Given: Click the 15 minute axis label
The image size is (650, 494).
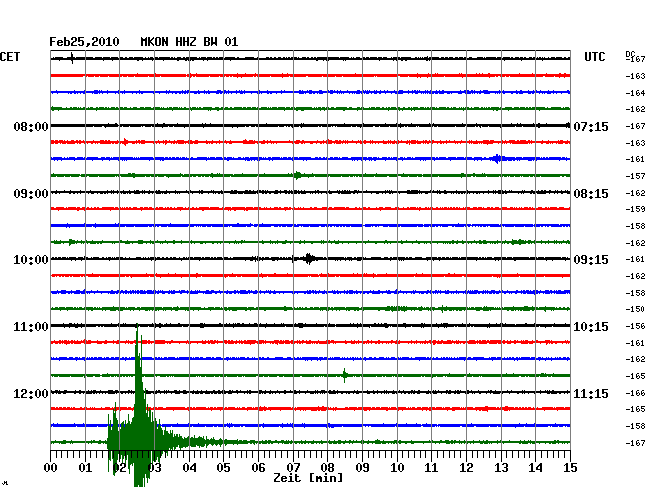Looking at the screenshot, I should click(x=570, y=468).
